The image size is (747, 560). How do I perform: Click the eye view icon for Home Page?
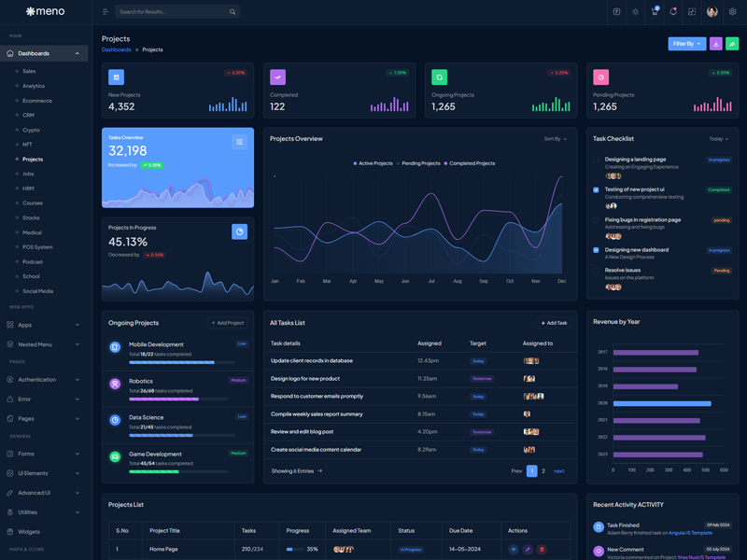point(513,550)
